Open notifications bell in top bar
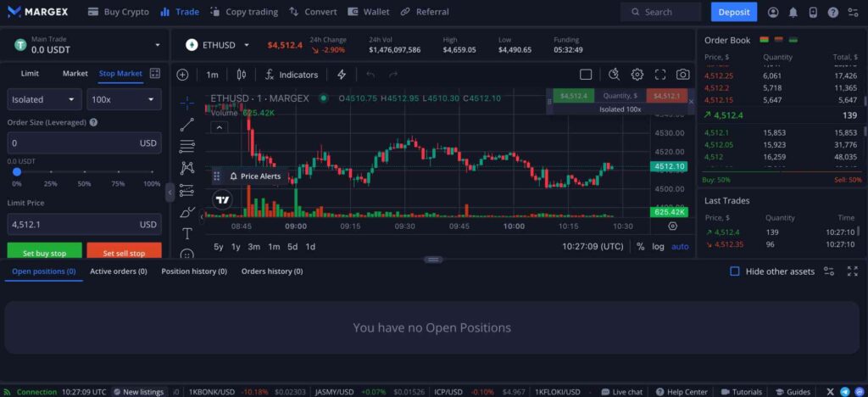The width and height of the screenshot is (868, 397). click(793, 12)
